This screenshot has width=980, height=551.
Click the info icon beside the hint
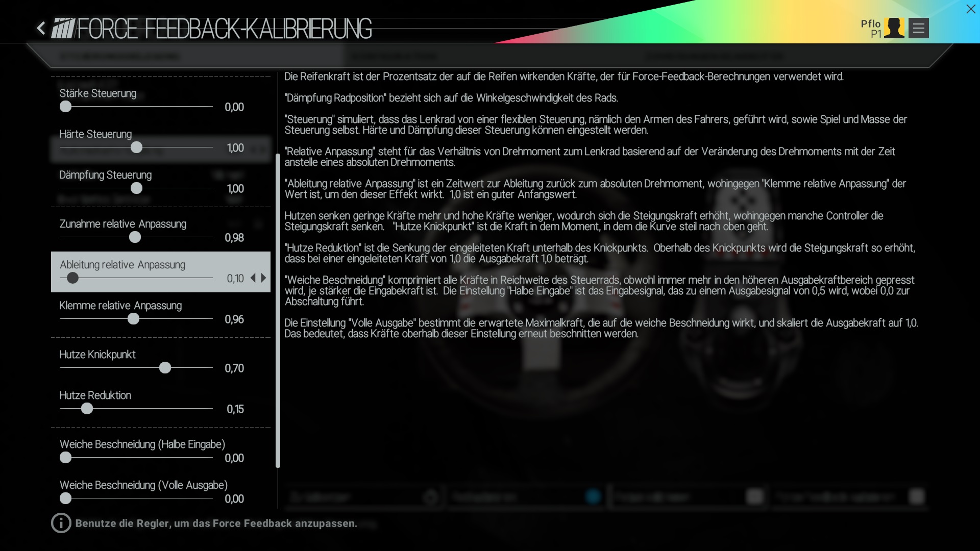click(x=61, y=523)
